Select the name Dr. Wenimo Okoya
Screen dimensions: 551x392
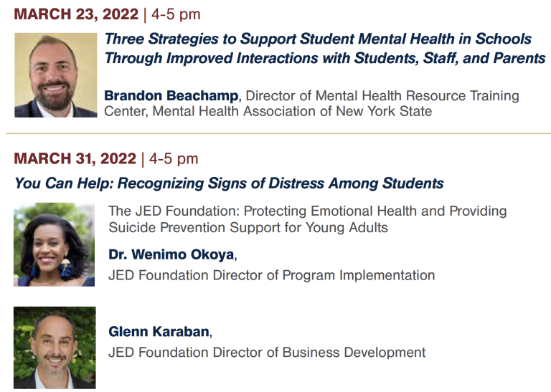click(171, 254)
